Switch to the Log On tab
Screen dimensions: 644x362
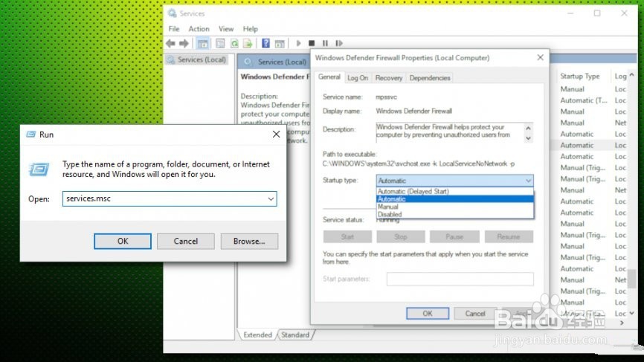[x=358, y=78]
